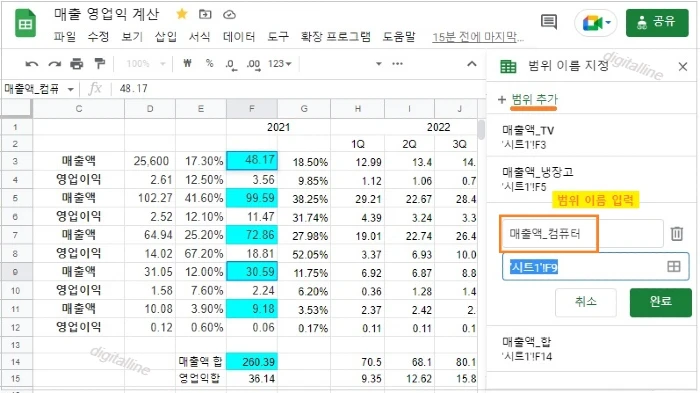Click the print icon
Viewport: 700px width, 393px height.
(77, 64)
